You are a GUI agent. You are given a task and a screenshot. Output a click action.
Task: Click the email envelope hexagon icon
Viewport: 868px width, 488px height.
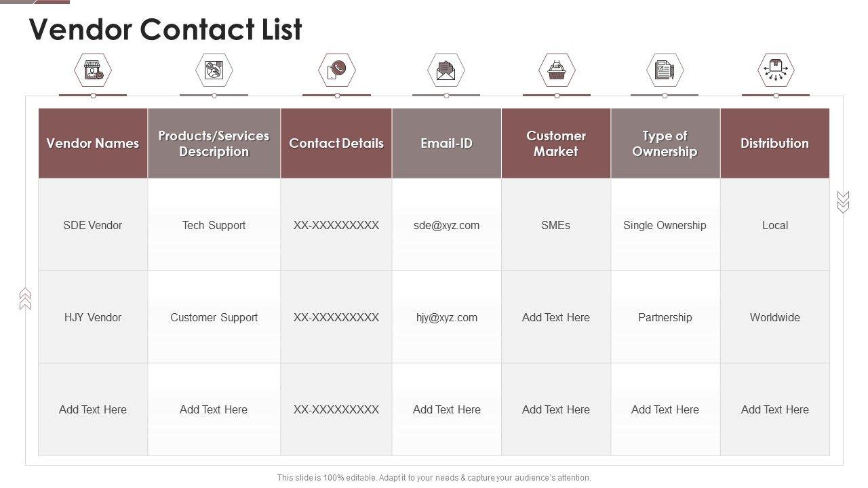coord(446,70)
